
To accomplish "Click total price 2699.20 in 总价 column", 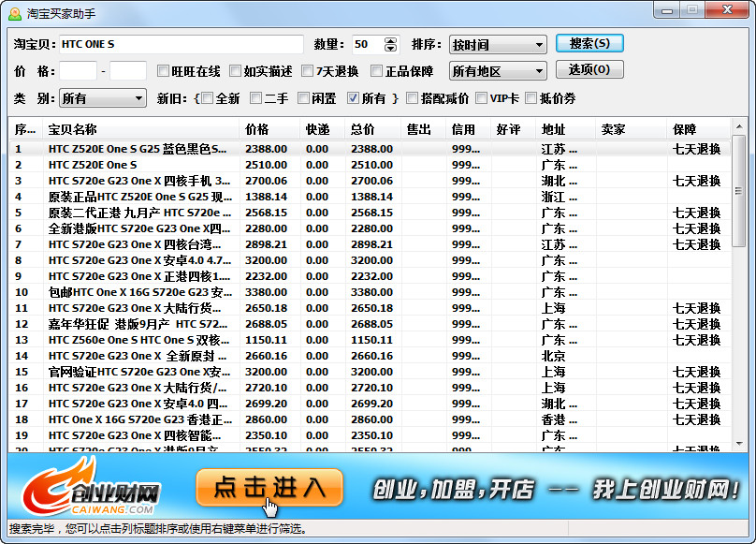I will point(371,404).
